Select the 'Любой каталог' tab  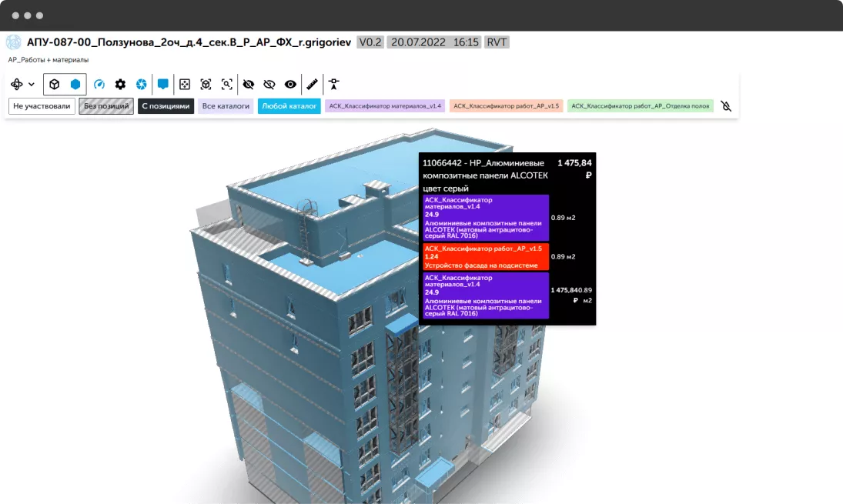(x=289, y=106)
